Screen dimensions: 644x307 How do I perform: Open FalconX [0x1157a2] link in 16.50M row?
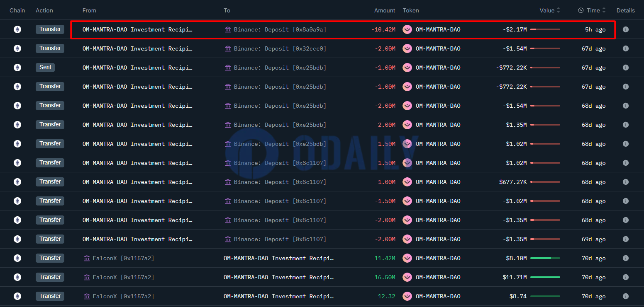123,277
